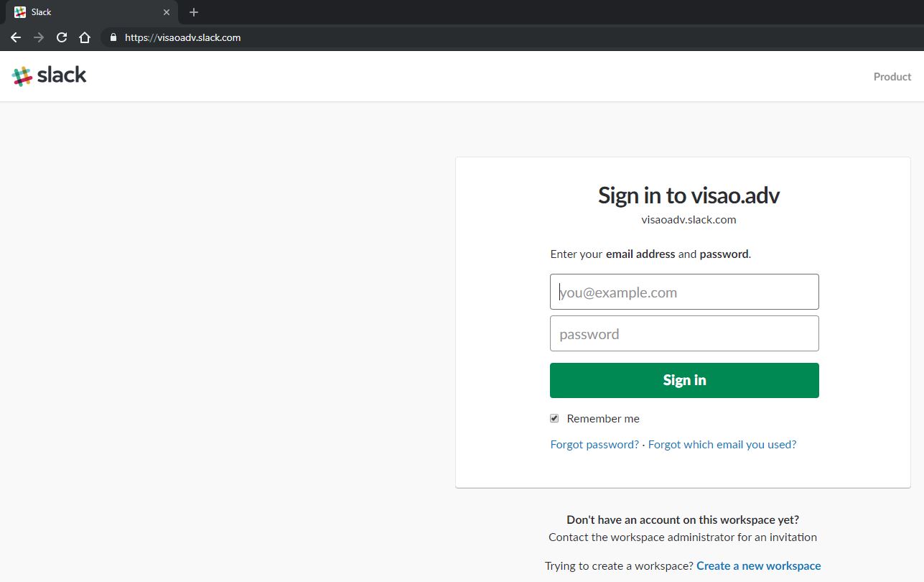924x582 pixels.
Task: Close the Slack browser tab
Action: point(167,12)
